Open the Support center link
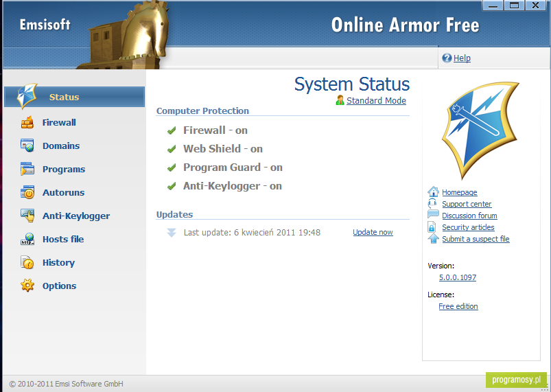Screen dimensions: 551x392 467,204
